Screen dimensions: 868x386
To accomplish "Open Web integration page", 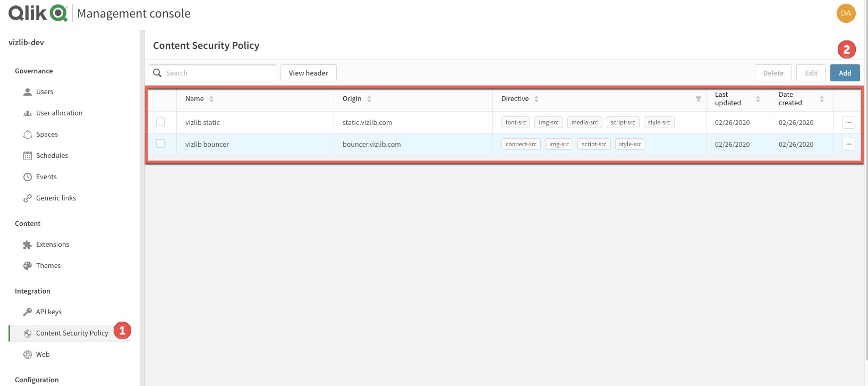I will [42, 355].
